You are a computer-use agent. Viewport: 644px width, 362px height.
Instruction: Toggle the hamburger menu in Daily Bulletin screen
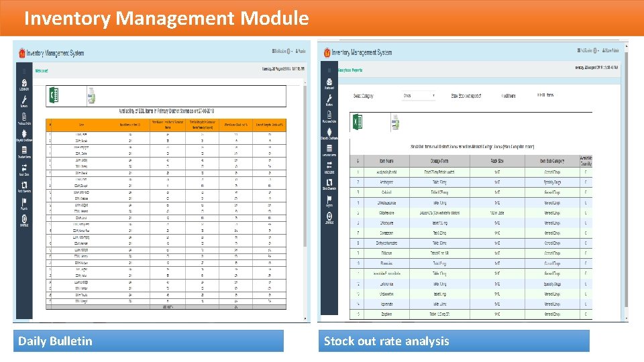pos(24,70)
